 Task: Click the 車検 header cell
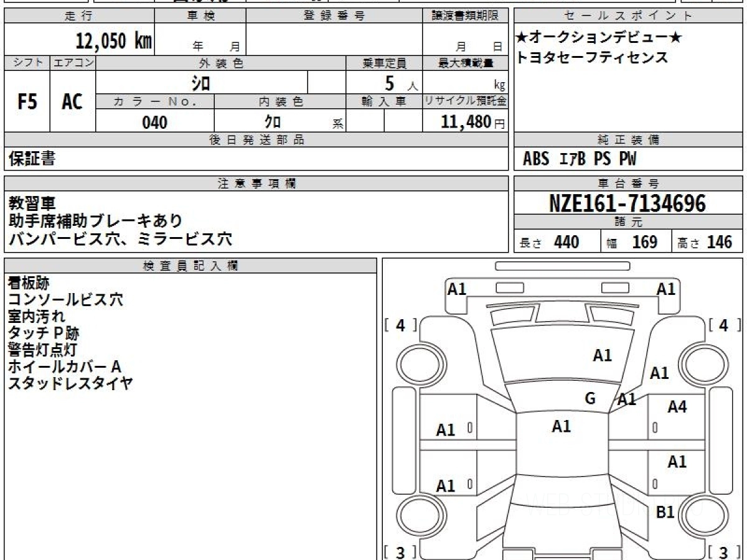click(200, 16)
